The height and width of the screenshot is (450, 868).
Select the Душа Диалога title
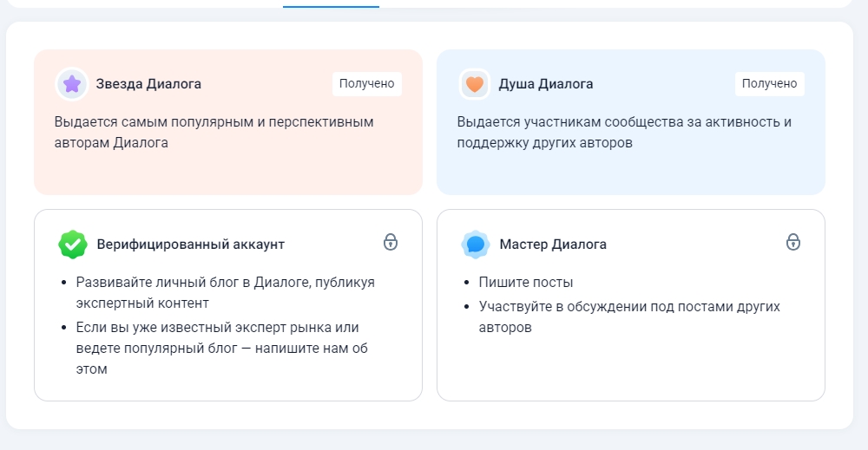pos(546,84)
